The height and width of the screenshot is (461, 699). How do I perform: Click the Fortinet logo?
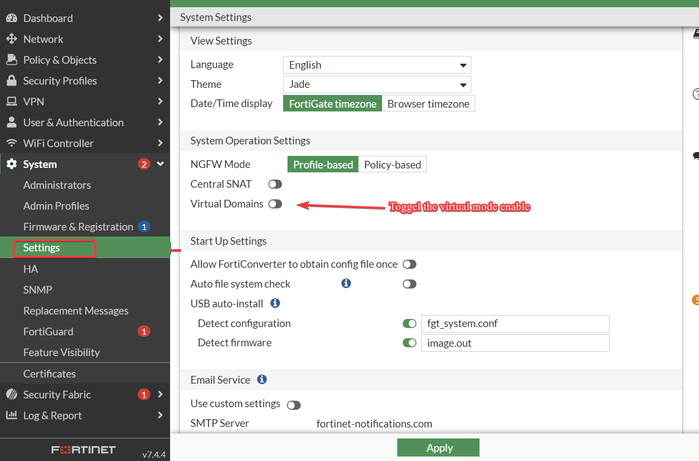click(x=83, y=449)
